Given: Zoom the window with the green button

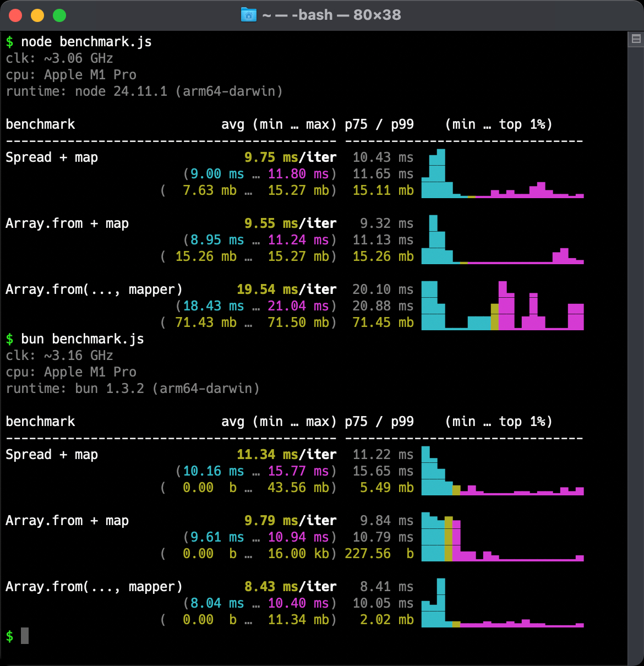Looking at the screenshot, I should point(59,15).
